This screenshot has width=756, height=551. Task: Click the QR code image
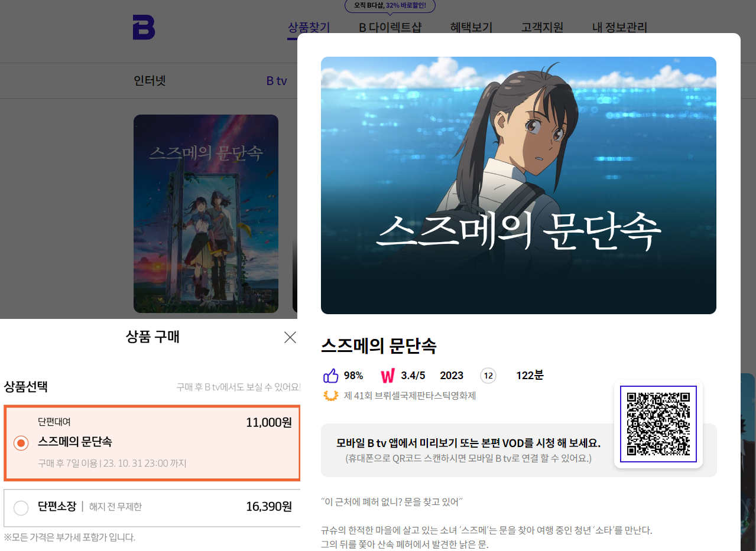(658, 424)
